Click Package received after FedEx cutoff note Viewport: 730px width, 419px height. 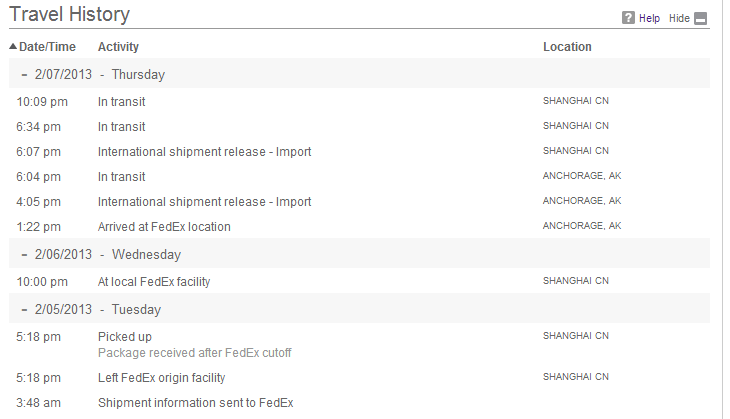pos(195,353)
